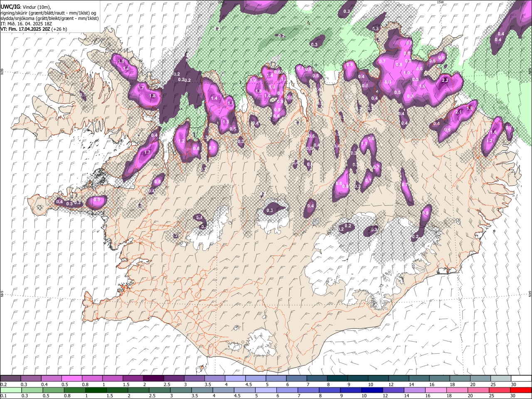Image resolution: width=532 pixels, height=399 pixels.
Task: Select the pale green 0.1 swatch in lower legend
Action: coord(11,390)
